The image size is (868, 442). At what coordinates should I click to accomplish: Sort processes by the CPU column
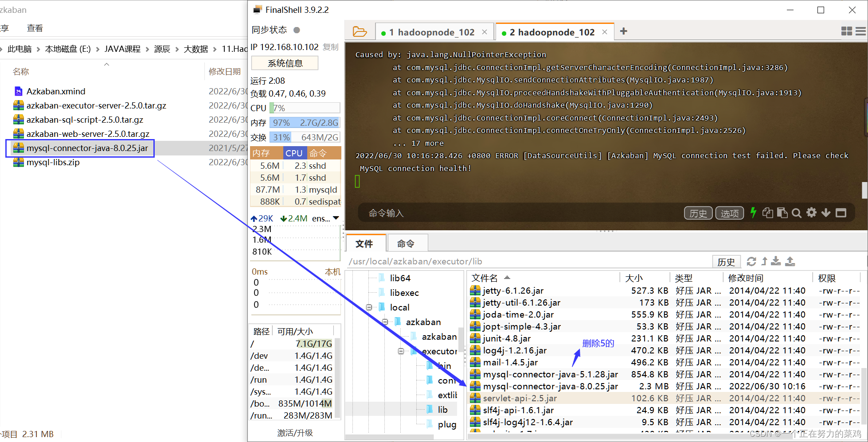click(x=294, y=153)
